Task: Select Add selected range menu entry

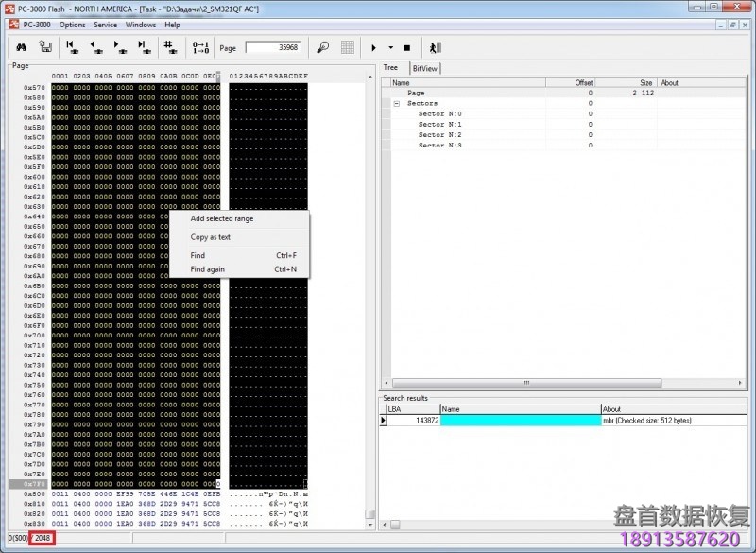Action: 222,218
